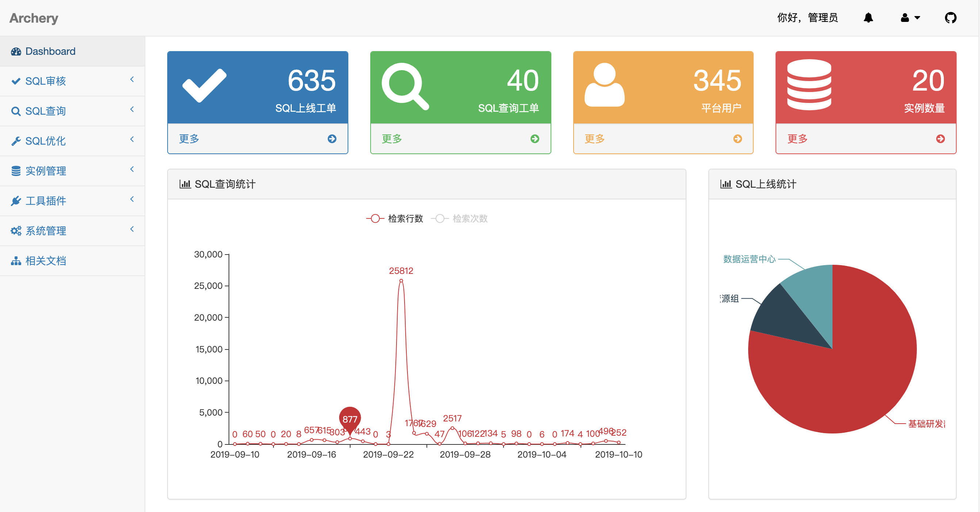This screenshot has height=512, width=980.
Task: Expand the SQL审核 submenu chevron
Action: tap(132, 80)
